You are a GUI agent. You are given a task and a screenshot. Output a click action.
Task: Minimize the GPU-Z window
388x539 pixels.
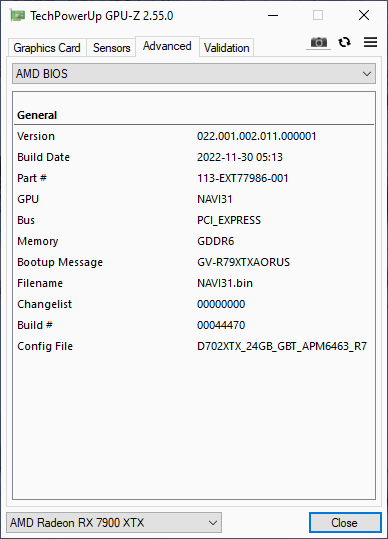[x=273, y=15]
